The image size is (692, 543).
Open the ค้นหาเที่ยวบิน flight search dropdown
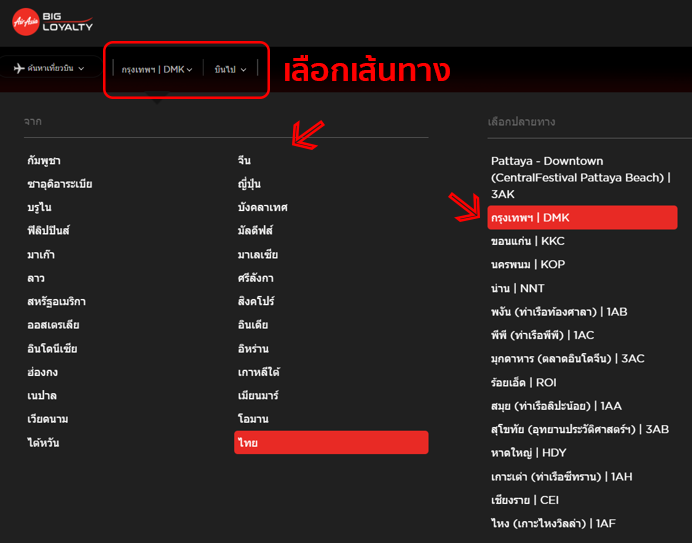click(x=54, y=69)
